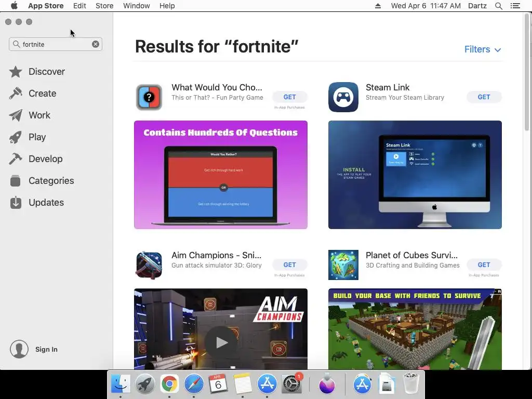Click the account avatar icon
Viewport: 532px width, 399px height.
pyautogui.click(x=19, y=349)
